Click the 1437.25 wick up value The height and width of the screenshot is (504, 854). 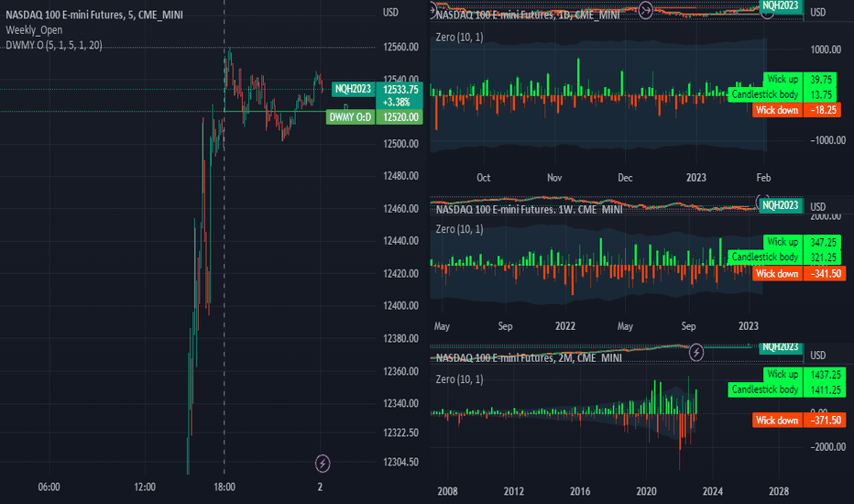tap(825, 374)
